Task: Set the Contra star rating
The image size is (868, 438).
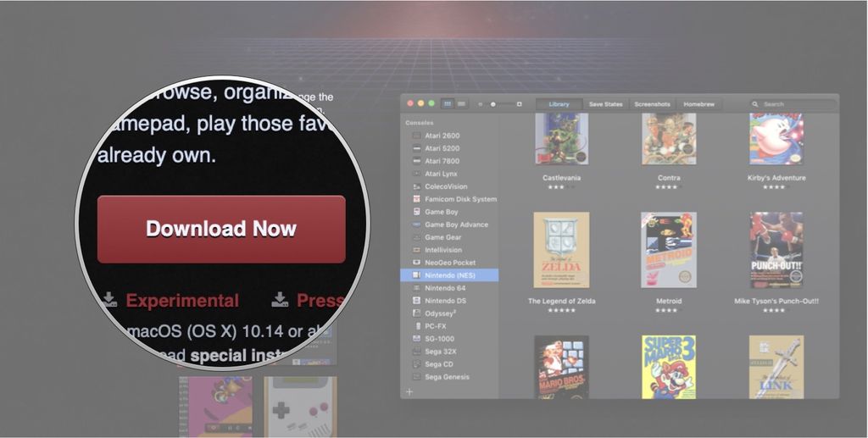Action: click(669, 187)
